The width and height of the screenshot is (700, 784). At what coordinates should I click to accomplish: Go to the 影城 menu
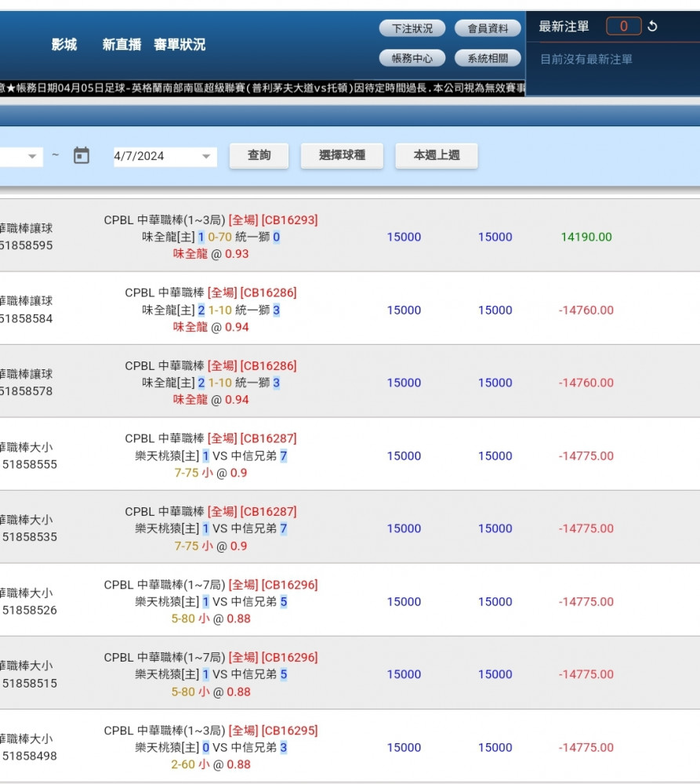pyautogui.click(x=64, y=45)
